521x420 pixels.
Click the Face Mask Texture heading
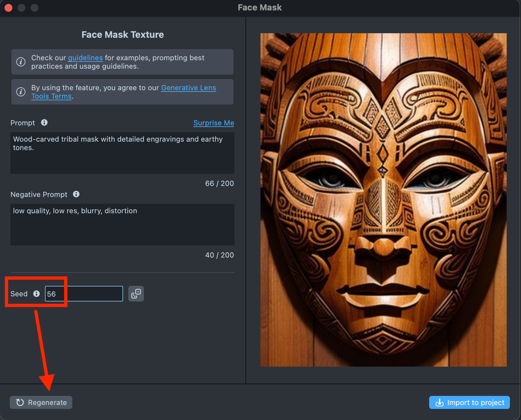click(123, 35)
